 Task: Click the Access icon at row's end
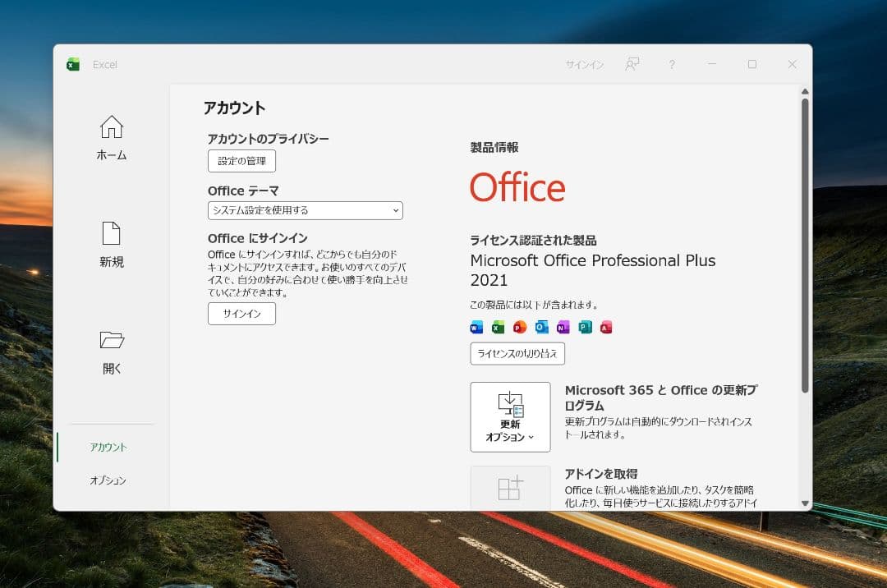pyautogui.click(x=606, y=327)
